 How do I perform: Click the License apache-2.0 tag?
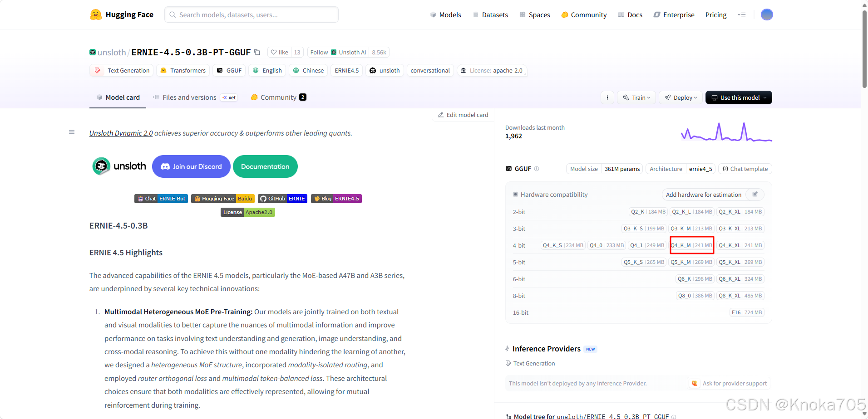click(492, 70)
